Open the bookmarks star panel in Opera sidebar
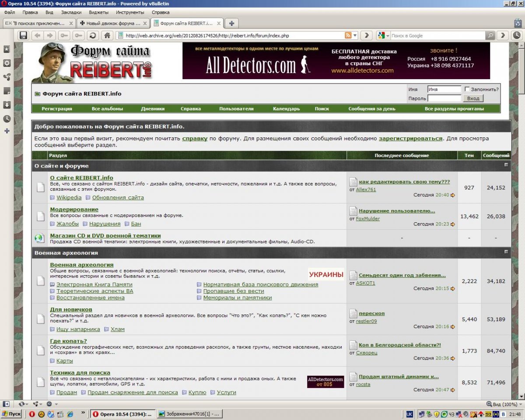525x420 pixels. (7, 49)
